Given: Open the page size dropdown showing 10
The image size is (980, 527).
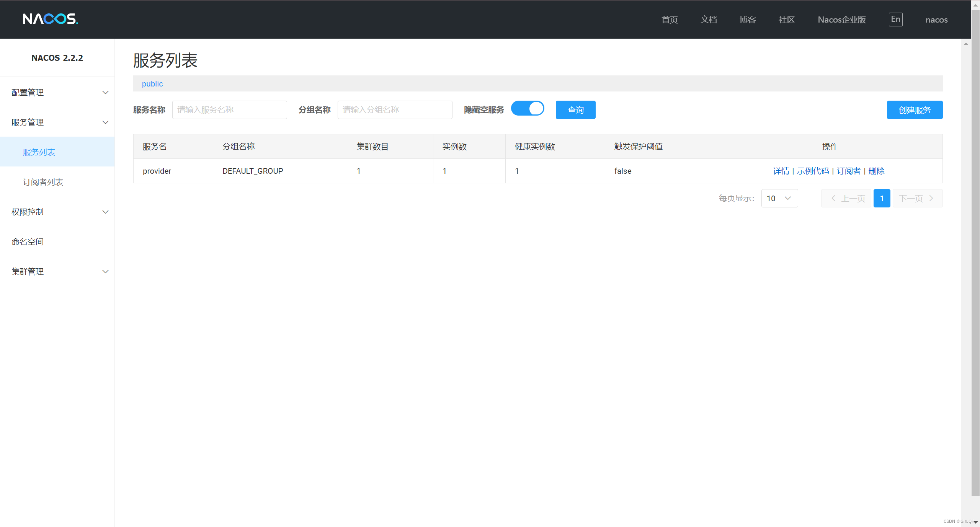Looking at the screenshot, I should (x=779, y=198).
